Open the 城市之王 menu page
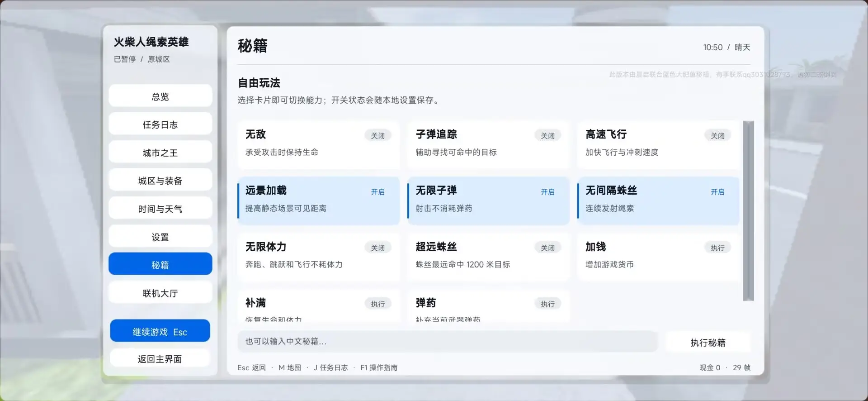 pos(160,153)
